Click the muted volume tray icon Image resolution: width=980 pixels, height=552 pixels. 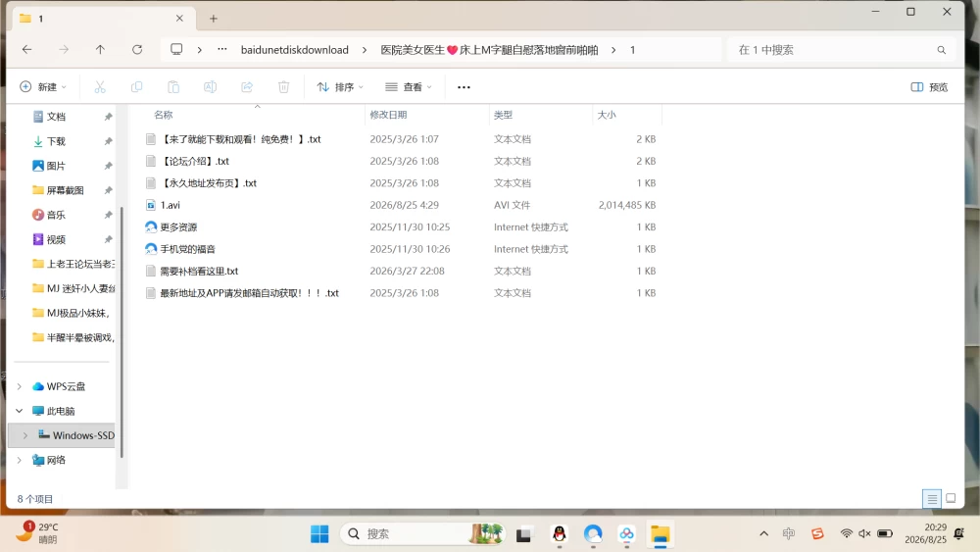[x=865, y=533]
